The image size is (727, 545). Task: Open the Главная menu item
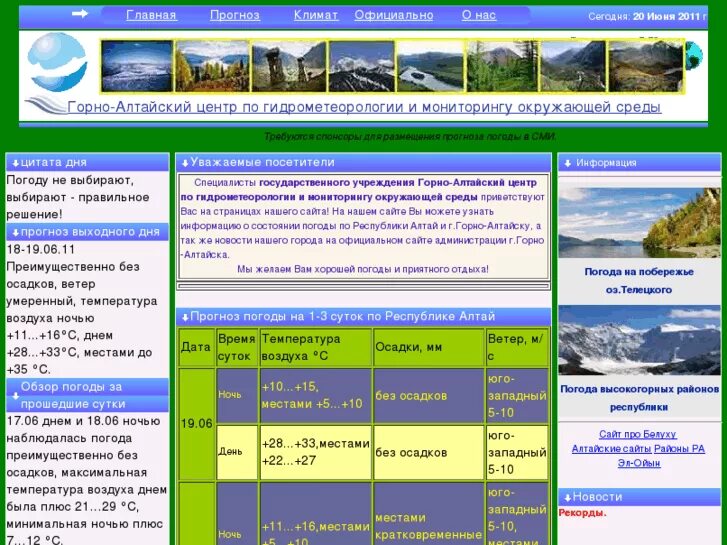point(151,15)
